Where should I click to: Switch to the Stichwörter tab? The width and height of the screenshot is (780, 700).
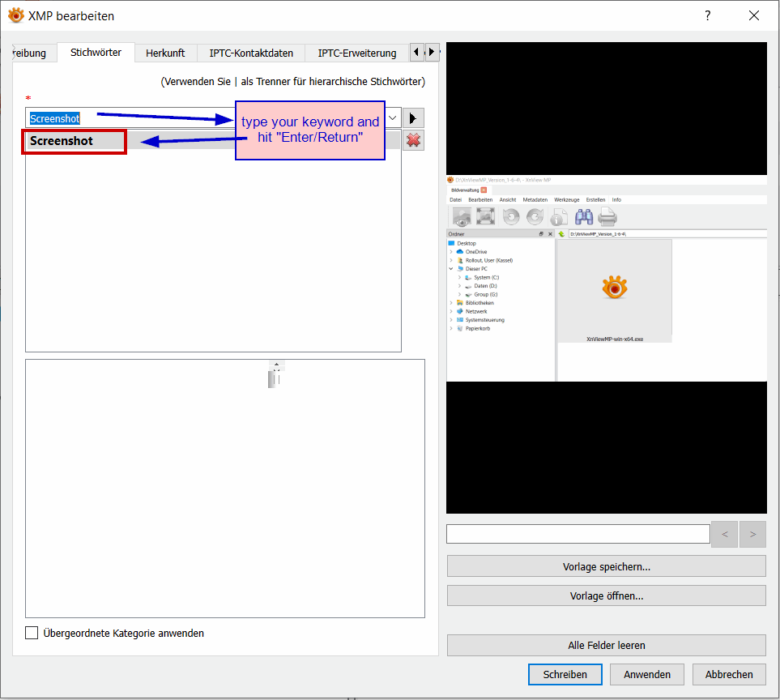point(96,52)
